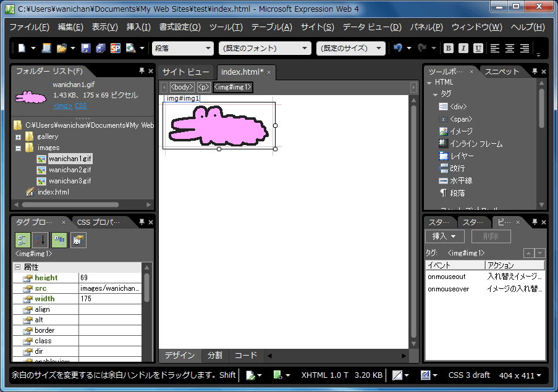Select wanichan3.gif in folder list
This screenshot has width=558, height=392.
click(x=70, y=181)
